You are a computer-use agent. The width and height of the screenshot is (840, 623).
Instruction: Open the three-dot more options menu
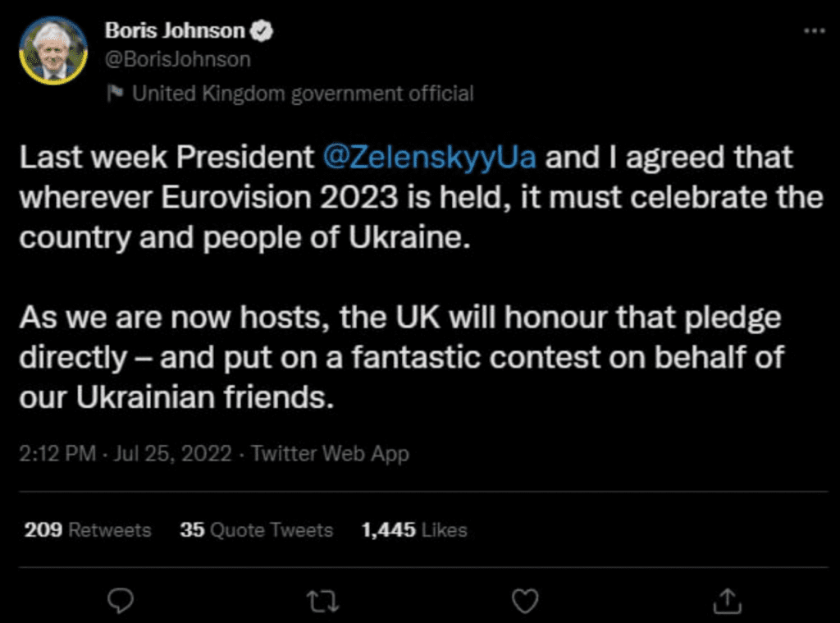pyautogui.click(x=813, y=30)
